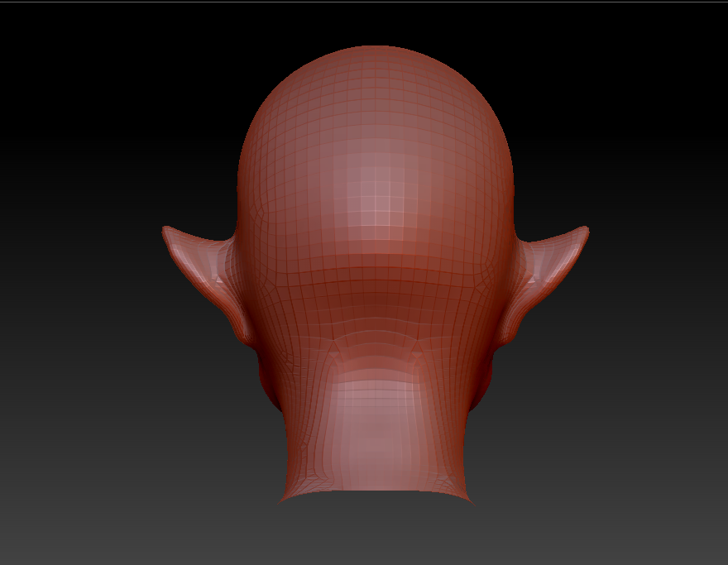Screen dimensions: 728x565
Task: Click the top crown of the head mesh
Action: point(375,51)
